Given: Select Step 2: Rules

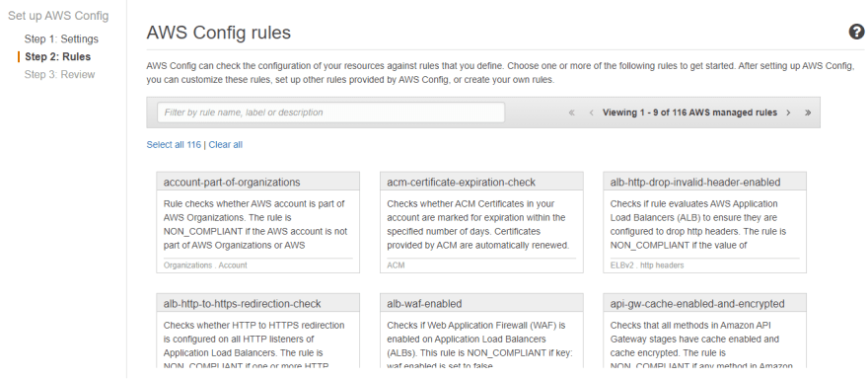Looking at the screenshot, I should click(57, 56).
